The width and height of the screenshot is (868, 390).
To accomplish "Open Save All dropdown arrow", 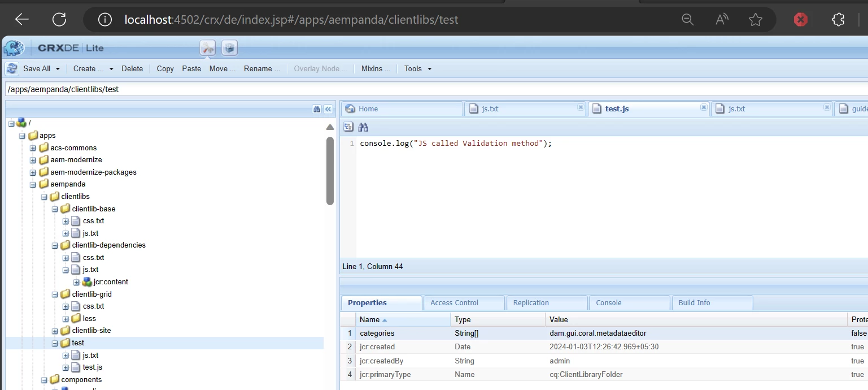I will click(58, 69).
